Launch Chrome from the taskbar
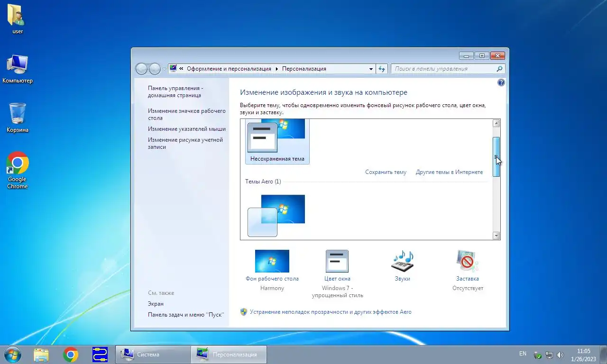Screen dimensions: 607x364 [71, 355]
